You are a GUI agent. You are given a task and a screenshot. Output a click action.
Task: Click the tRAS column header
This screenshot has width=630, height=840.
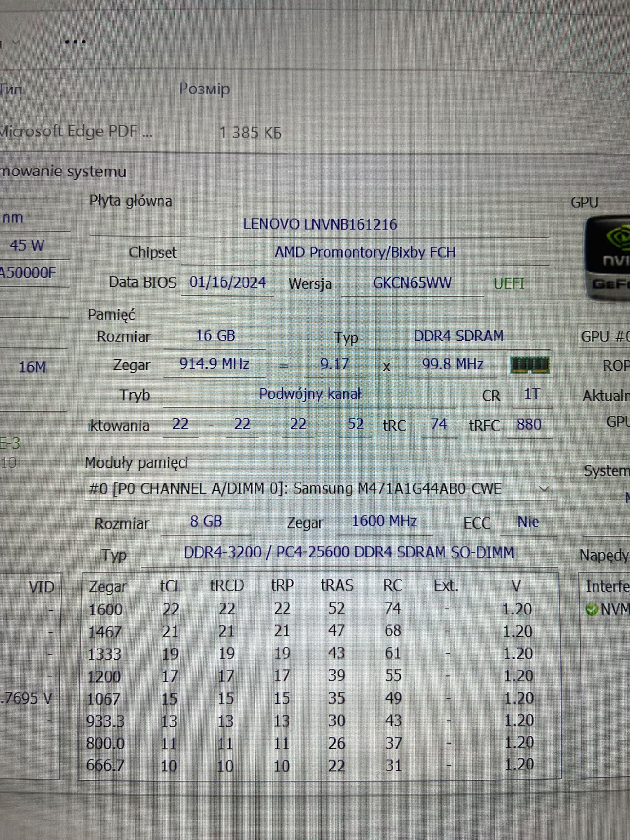[337, 585]
